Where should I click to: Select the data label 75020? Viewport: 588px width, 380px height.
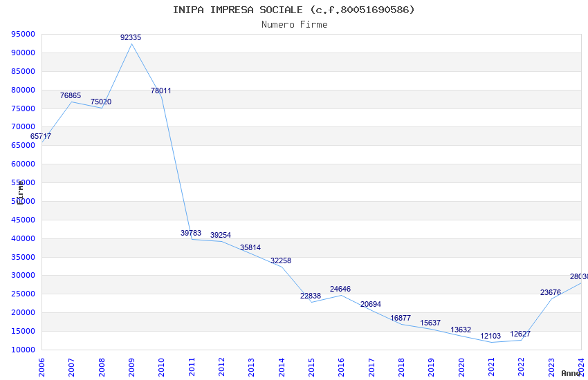coord(101,102)
